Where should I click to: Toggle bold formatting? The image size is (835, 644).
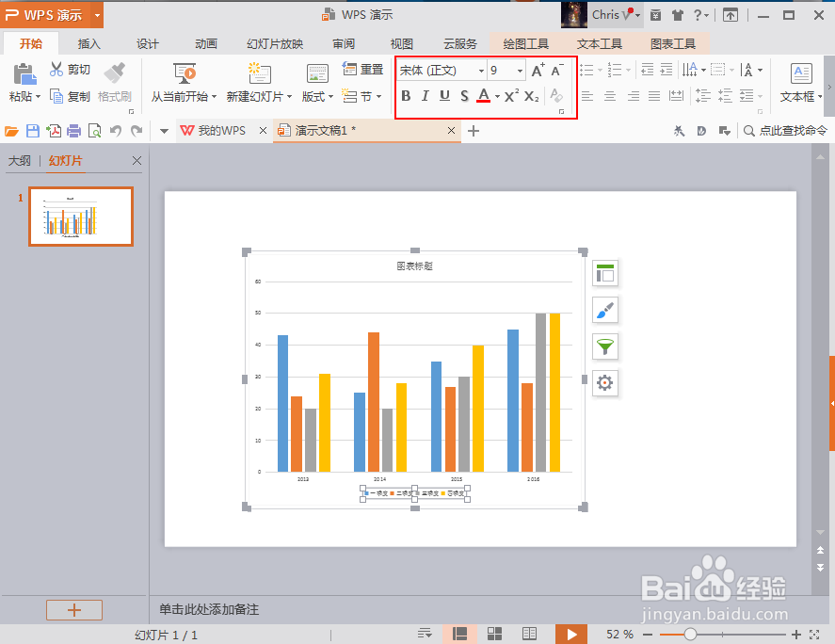[406, 96]
